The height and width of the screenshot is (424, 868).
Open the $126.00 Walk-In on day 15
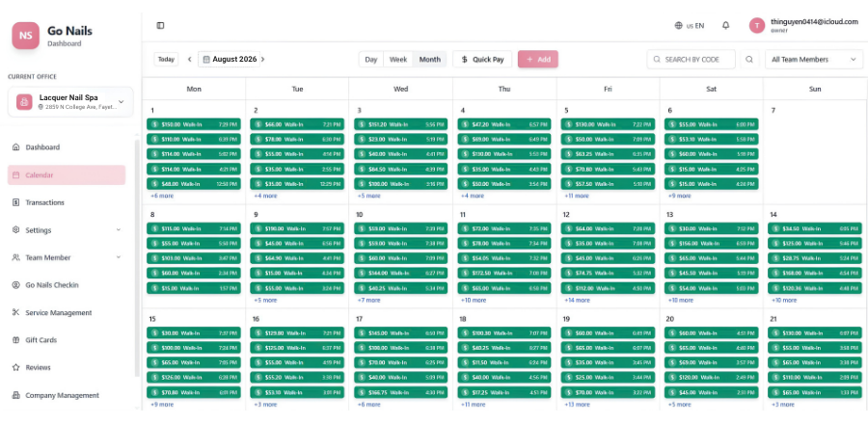point(194,378)
